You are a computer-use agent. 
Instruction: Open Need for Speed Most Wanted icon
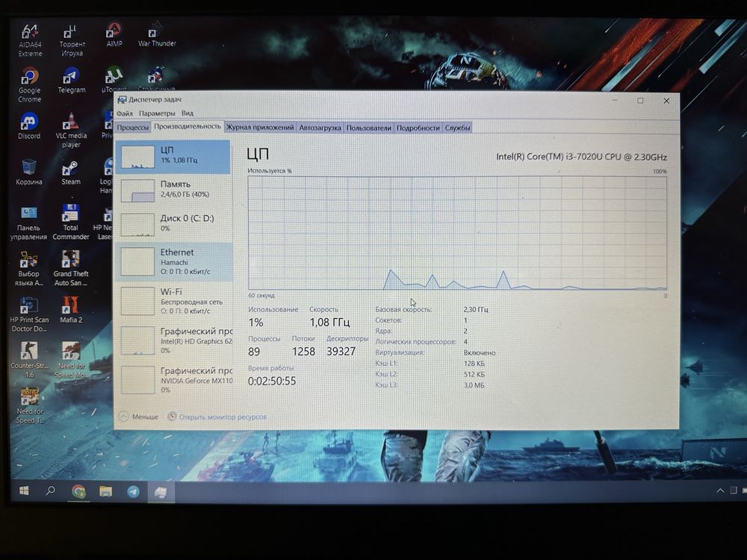[70, 361]
